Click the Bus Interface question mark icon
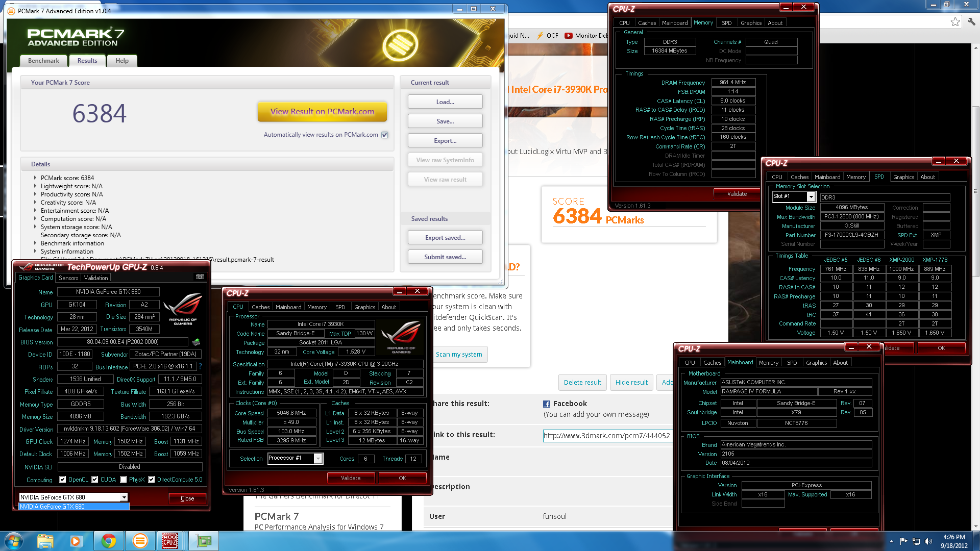The height and width of the screenshot is (551, 980). (x=200, y=366)
